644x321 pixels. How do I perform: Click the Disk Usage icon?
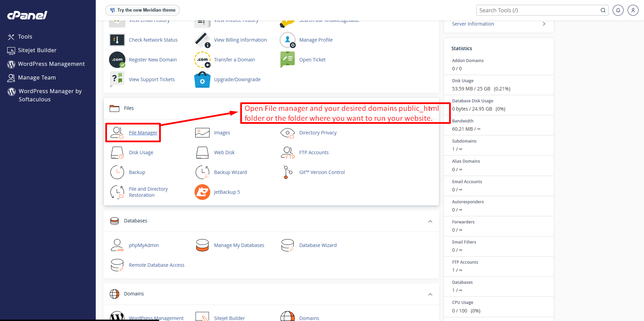pyautogui.click(x=117, y=152)
